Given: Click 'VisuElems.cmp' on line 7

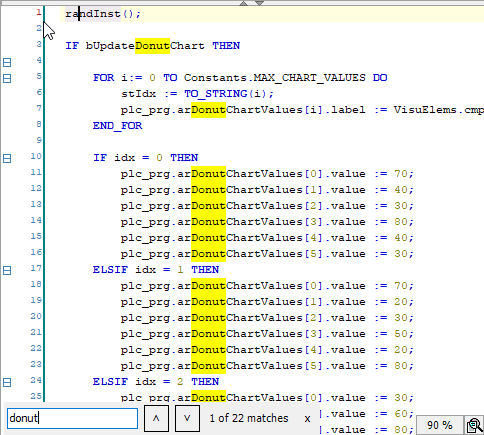Looking at the screenshot, I should click(439, 110).
